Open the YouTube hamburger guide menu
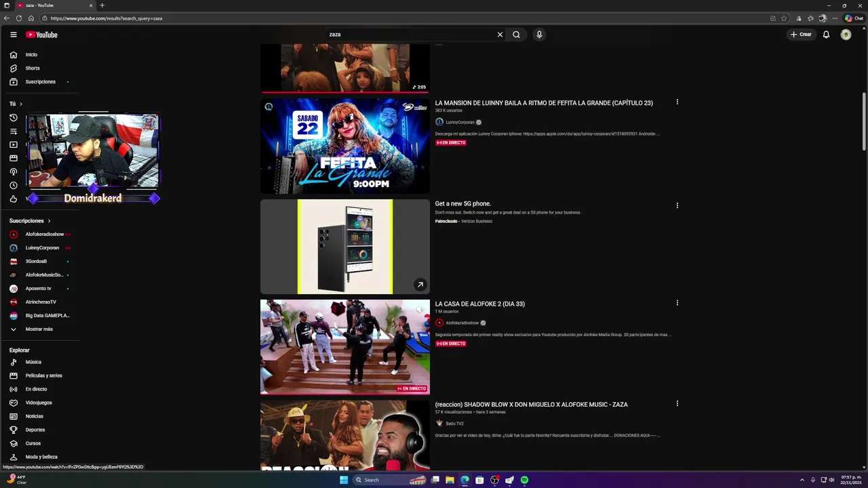 coord(14,35)
